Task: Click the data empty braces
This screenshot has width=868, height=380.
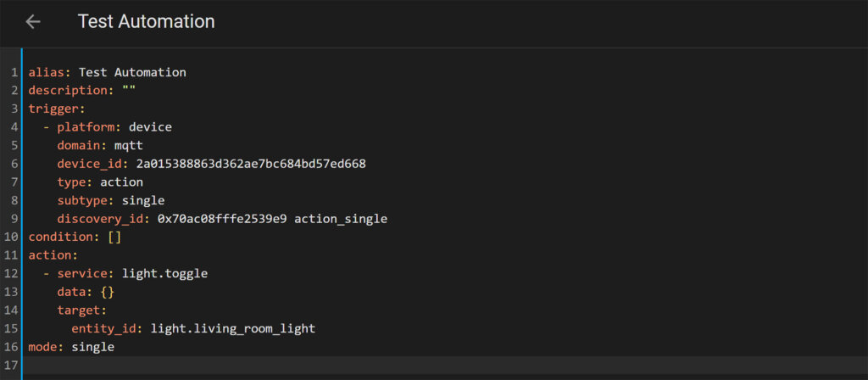Action: [x=108, y=292]
